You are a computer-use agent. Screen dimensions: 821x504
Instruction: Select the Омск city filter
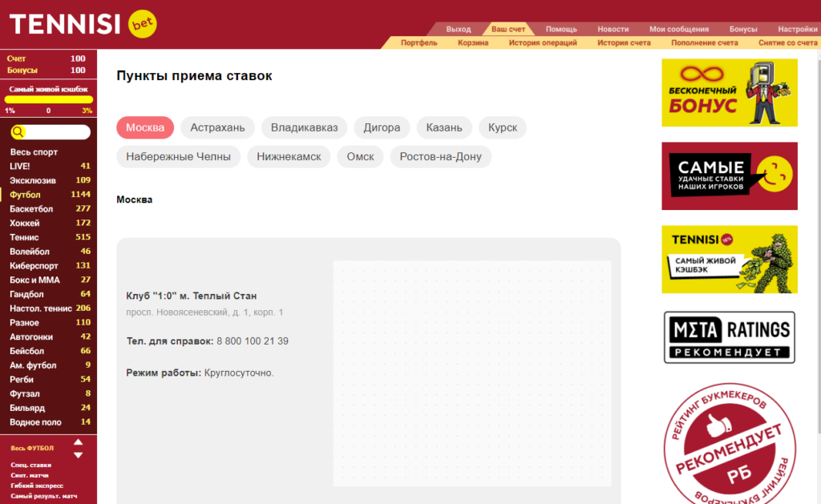(360, 157)
